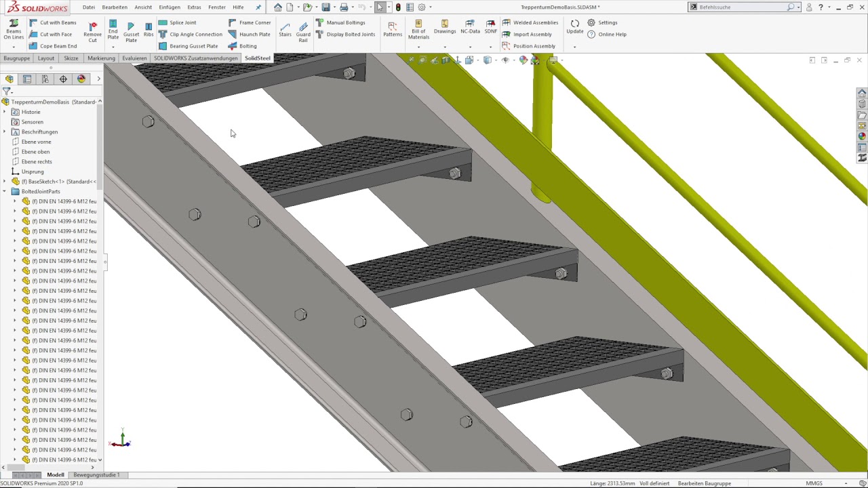
Task: Insert an End Plate
Action: 113,30
